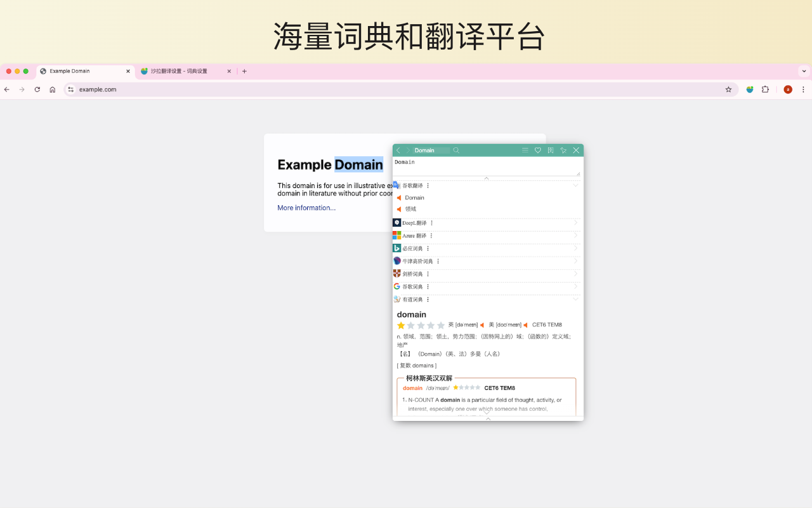Expand the 必应词典 entry
The height and width of the screenshot is (508, 812).
576,248
